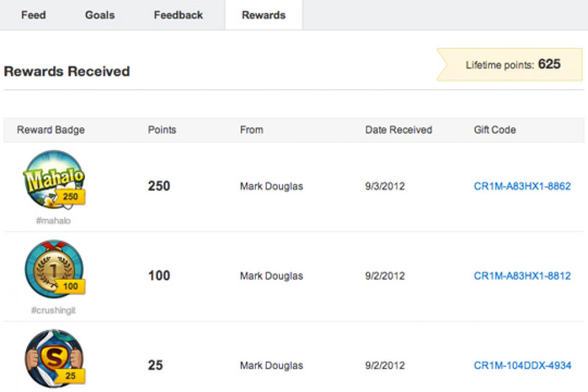This screenshot has height=392, width=588.
Task: Click the Rewards Received heading
Action: pyautogui.click(x=67, y=71)
